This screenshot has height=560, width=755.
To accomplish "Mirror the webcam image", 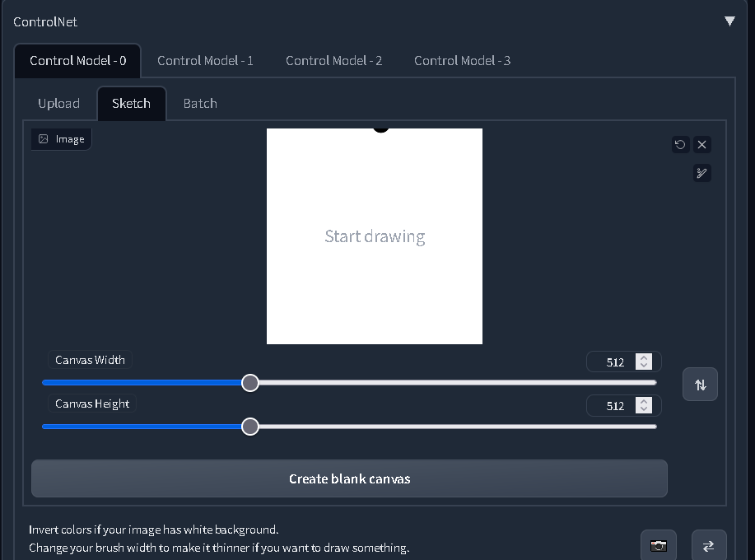I will [707, 544].
